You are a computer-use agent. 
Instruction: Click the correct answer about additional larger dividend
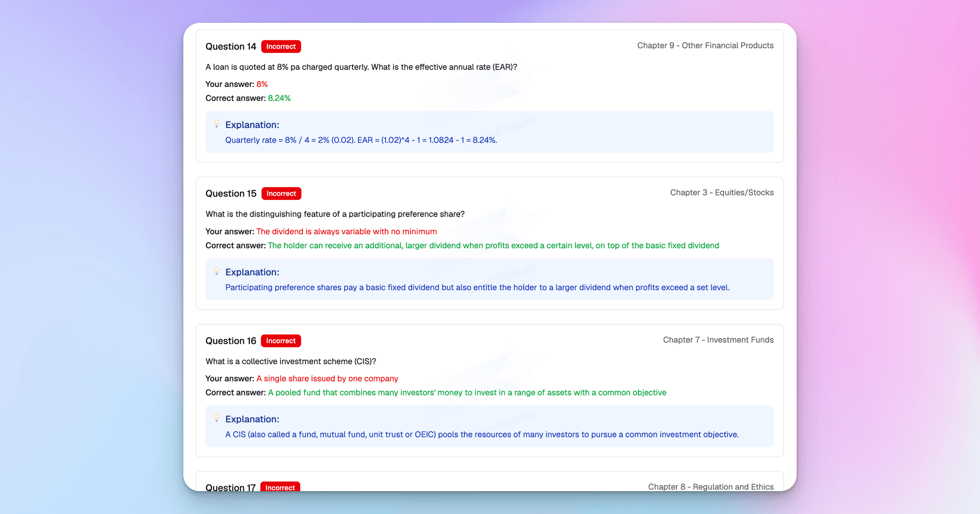coord(493,246)
